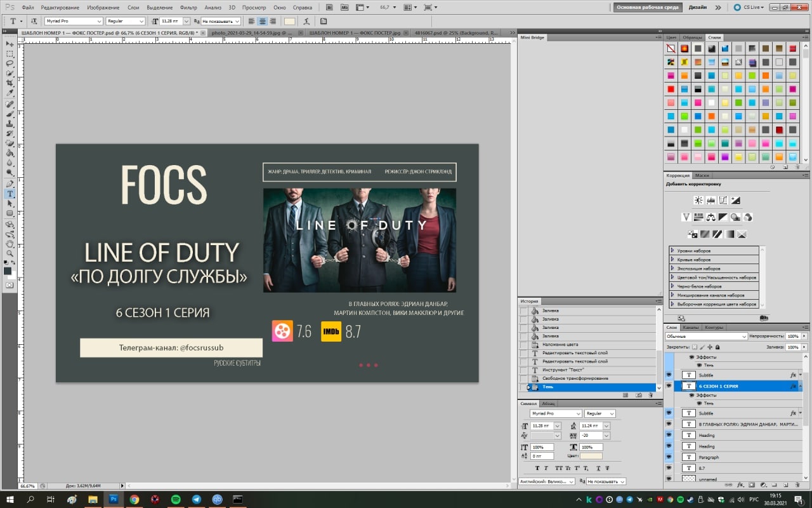This screenshot has width=812, height=508.
Task: Select the Lasso tool
Action: click(10, 63)
